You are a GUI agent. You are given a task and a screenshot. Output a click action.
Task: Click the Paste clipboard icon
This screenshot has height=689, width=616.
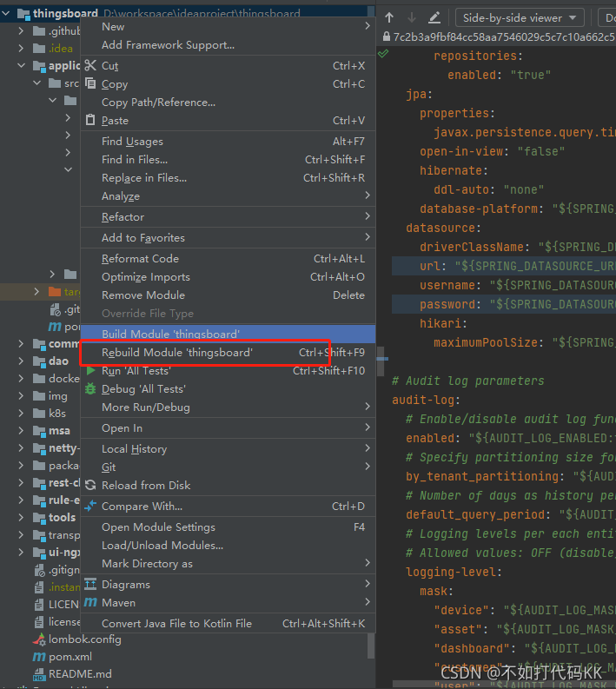[90, 120]
